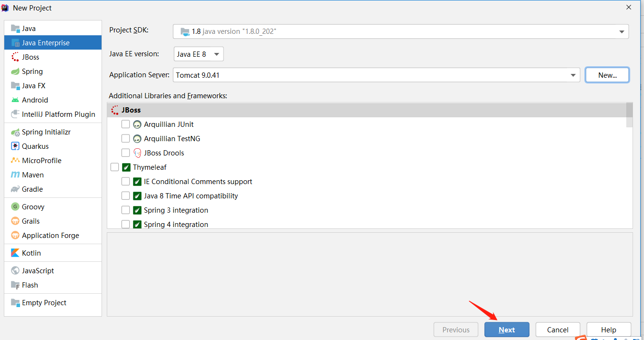Image resolution: width=644 pixels, height=340 pixels.
Task: Click the Grails icon
Action: [x=15, y=221]
